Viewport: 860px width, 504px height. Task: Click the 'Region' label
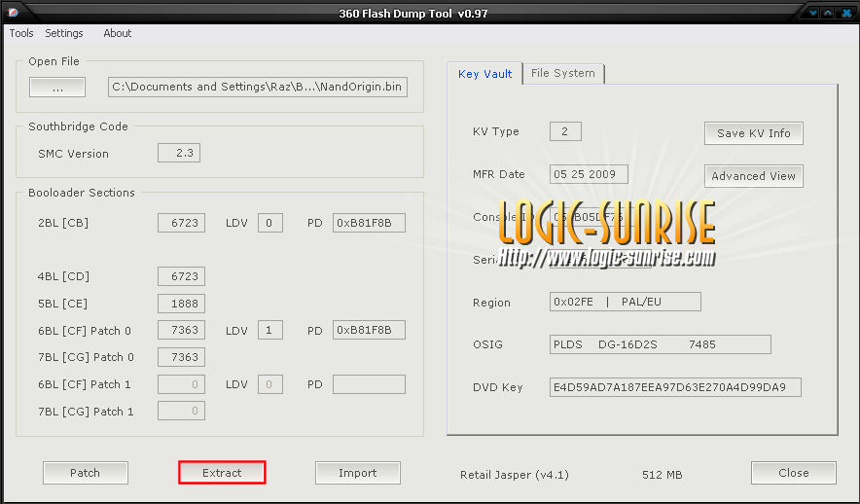pos(491,303)
